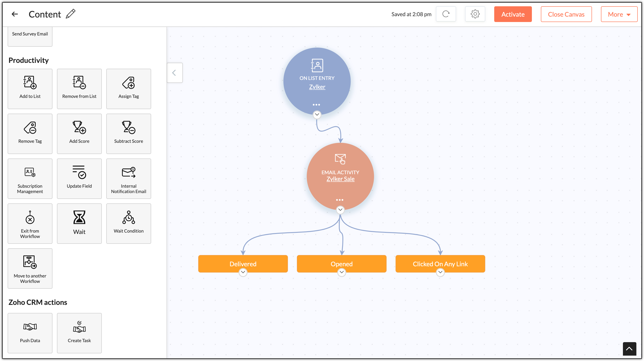Select the Subtract Score action
This screenshot has height=361, width=644.
point(128,134)
